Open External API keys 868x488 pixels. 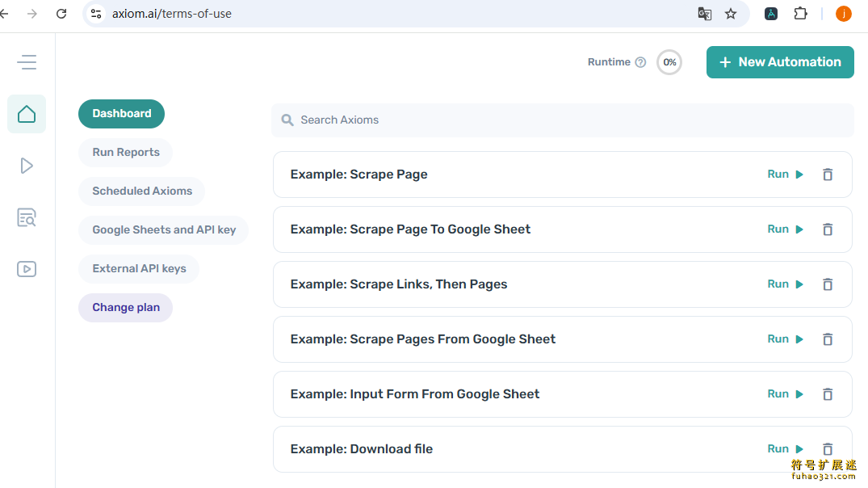pos(139,269)
